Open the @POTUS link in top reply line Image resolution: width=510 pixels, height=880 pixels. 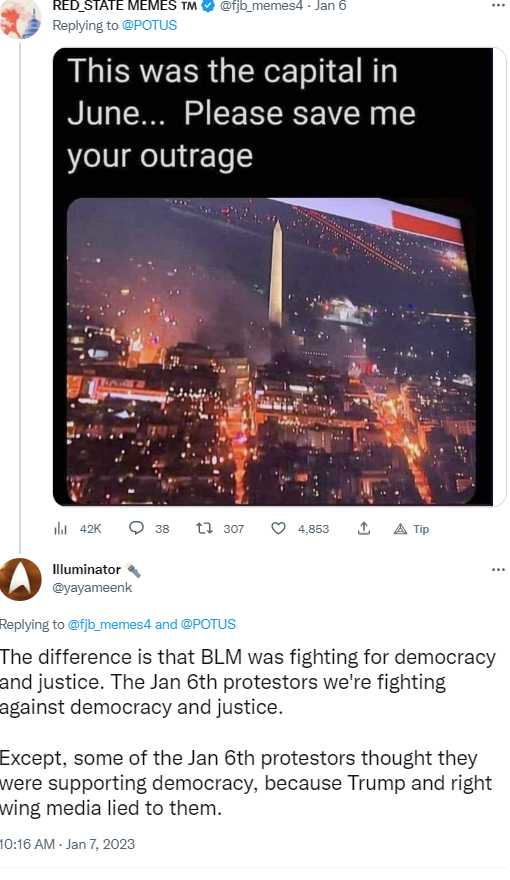click(x=149, y=25)
